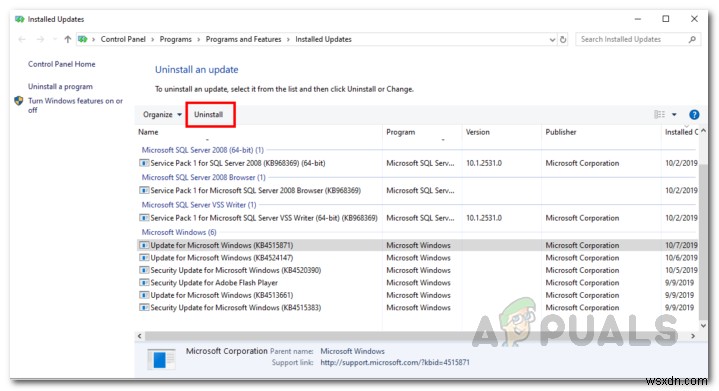
Task: Click the scroll down arrow
Action: click(x=703, y=326)
